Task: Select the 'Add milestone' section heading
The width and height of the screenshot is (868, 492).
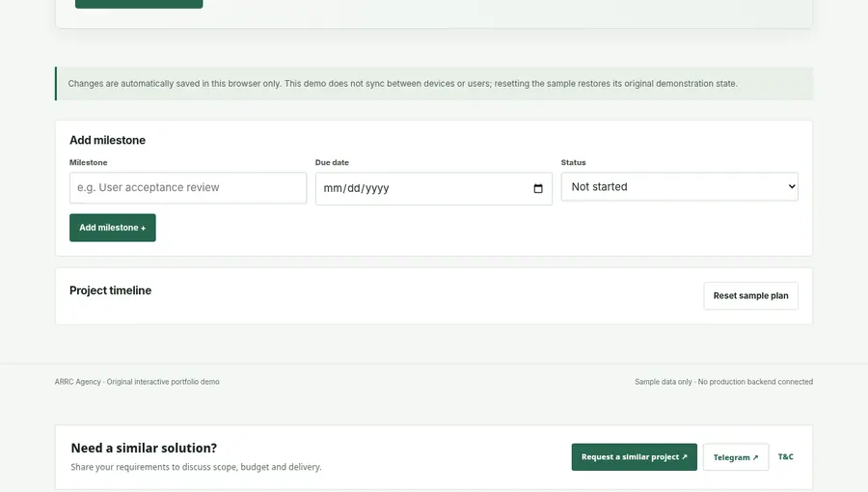Action: point(107,140)
